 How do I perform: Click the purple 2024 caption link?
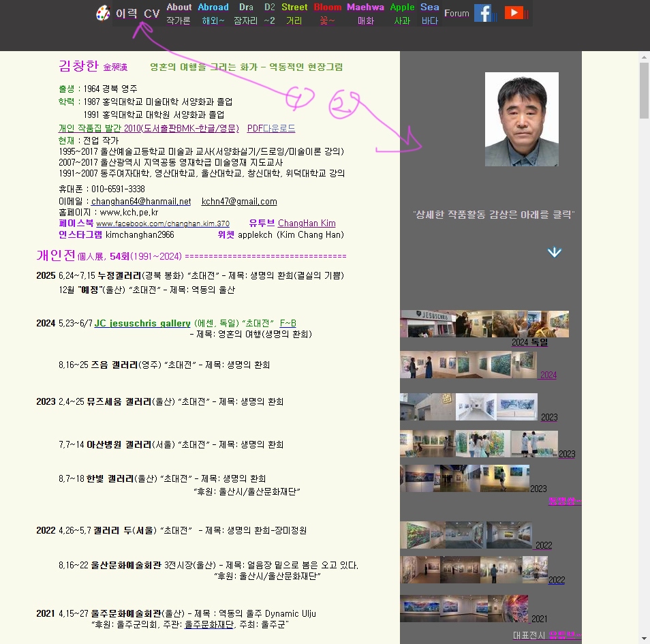548,375
